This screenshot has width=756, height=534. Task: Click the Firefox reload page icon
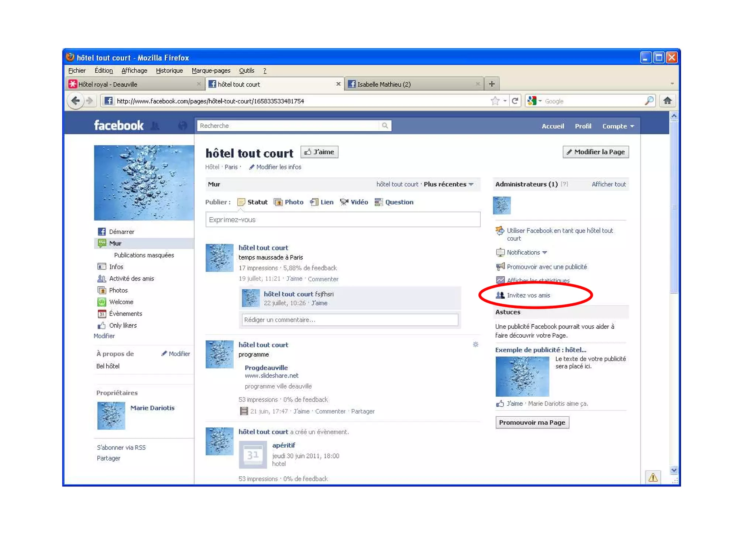point(515,101)
